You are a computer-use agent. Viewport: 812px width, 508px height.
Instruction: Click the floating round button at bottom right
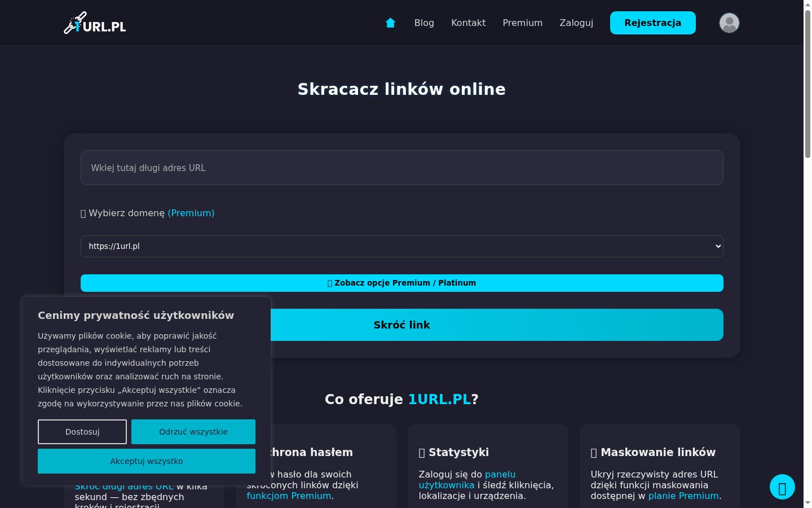[x=782, y=488]
